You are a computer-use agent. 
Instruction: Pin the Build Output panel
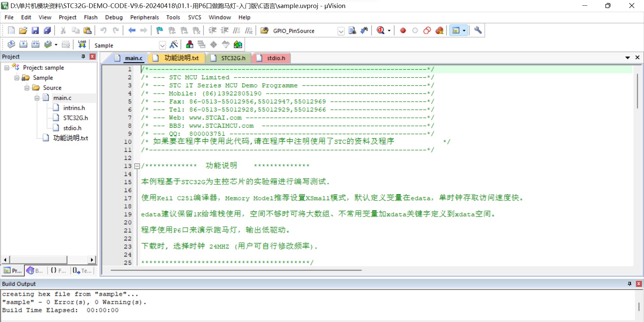[630, 284]
